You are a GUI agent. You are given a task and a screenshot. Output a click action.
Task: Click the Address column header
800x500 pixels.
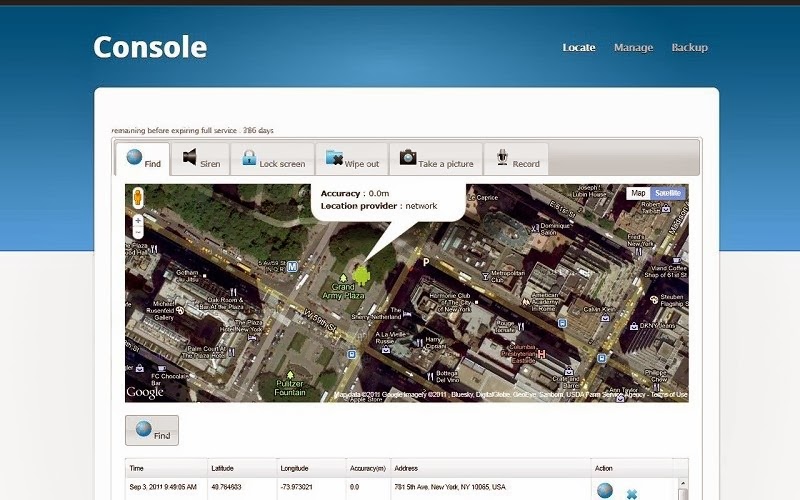[491, 468]
